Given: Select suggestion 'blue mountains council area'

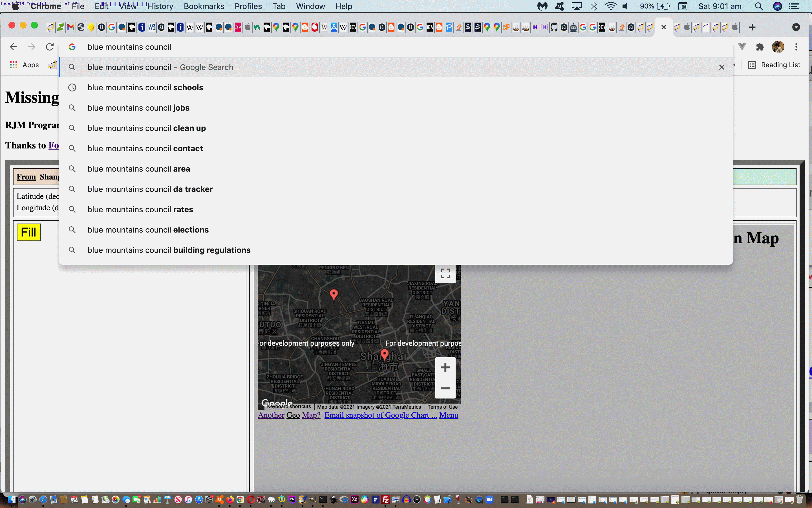Looking at the screenshot, I should click(x=396, y=169).
